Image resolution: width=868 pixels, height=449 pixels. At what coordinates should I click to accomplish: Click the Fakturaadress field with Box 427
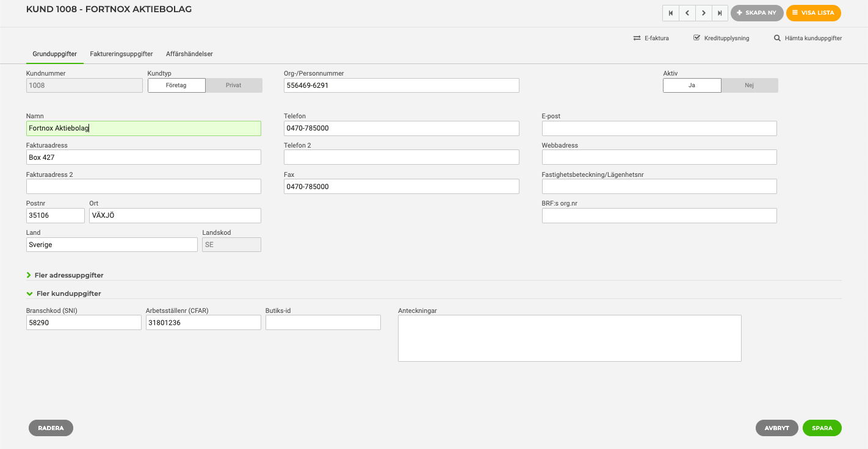(x=143, y=157)
